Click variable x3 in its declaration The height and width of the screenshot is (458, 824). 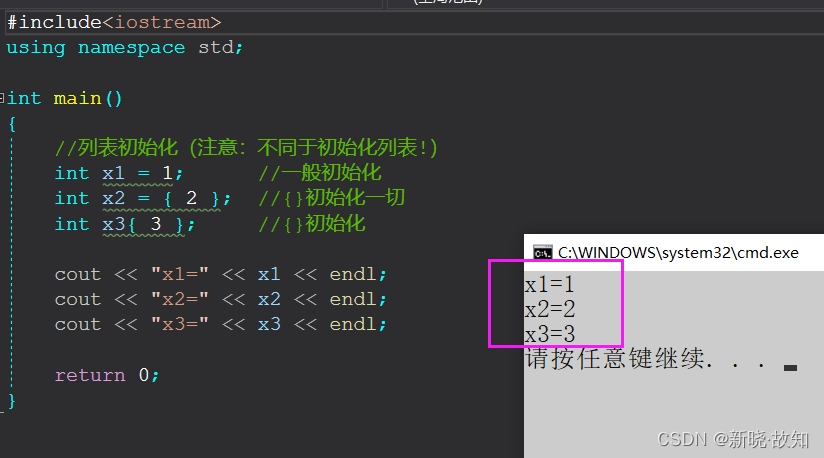(x=114, y=224)
